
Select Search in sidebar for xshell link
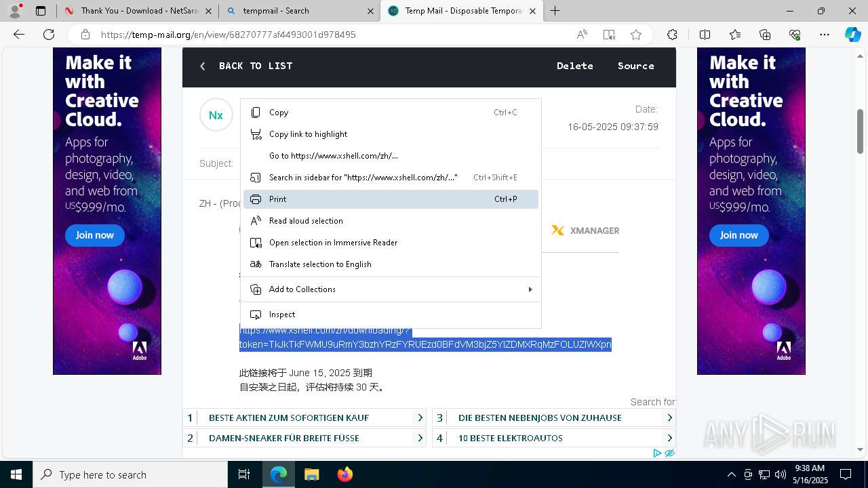391,178
